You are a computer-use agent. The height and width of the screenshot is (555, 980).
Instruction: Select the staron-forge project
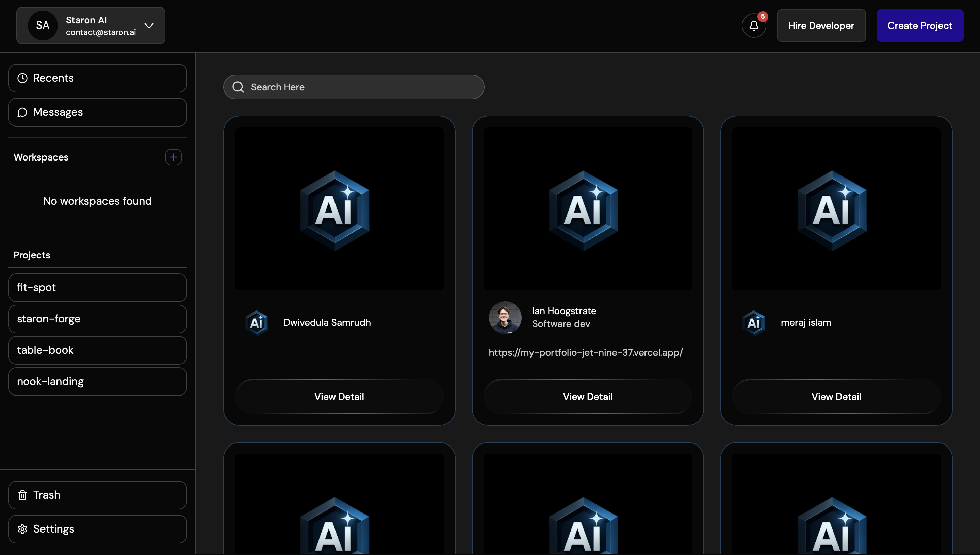(x=97, y=319)
